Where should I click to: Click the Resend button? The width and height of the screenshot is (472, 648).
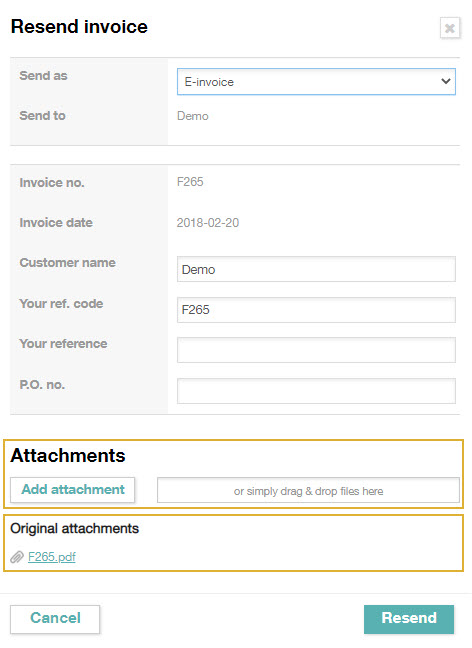(x=409, y=619)
